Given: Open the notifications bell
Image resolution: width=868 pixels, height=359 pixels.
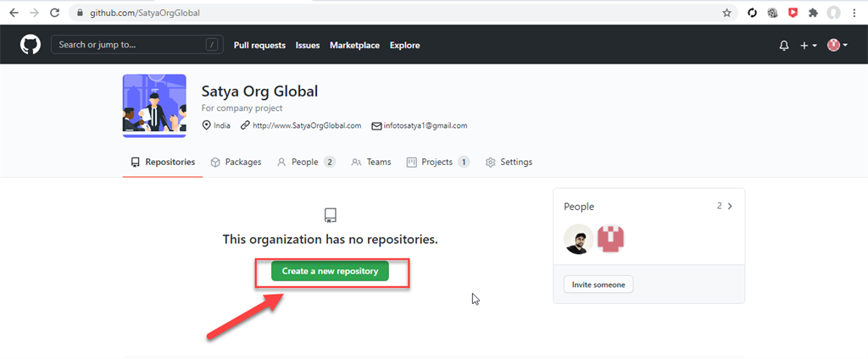Looking at the screenshot, I should click(x=784, y=46).
